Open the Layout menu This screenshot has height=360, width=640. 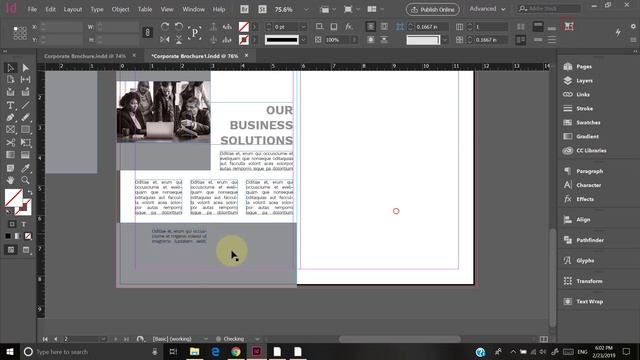point(73,9)
